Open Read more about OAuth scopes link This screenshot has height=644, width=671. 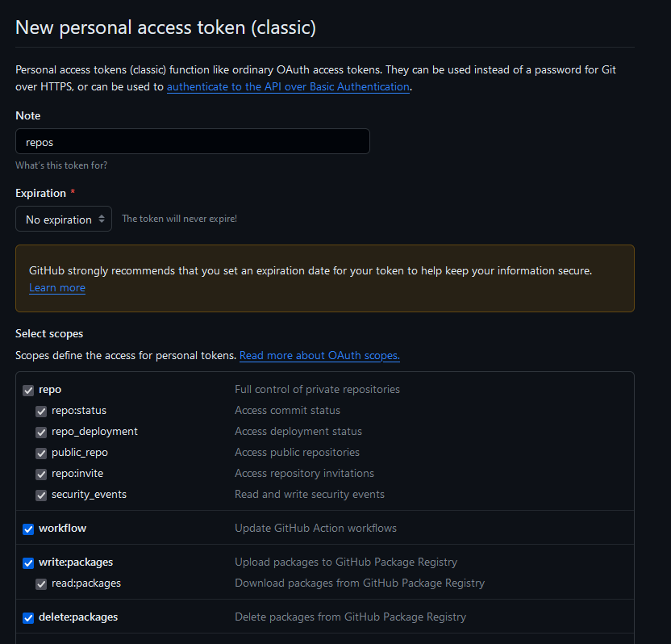tap(319, 355)
